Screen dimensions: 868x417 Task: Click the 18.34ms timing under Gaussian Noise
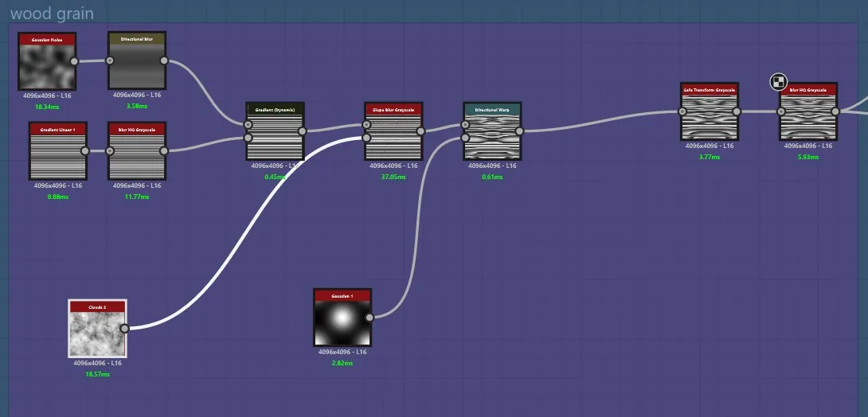click(x=47, y=107)
